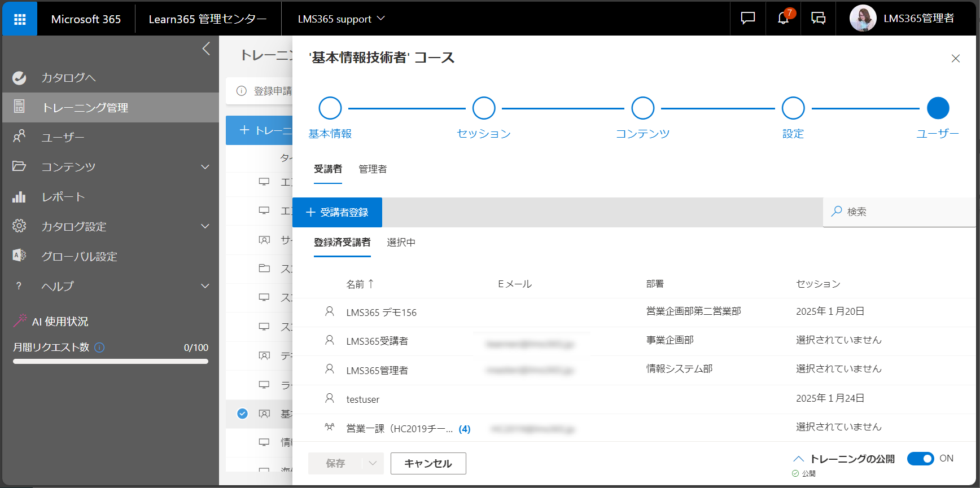Click the ヘルプ question mark icon
980x488 pixels.
(x=19, y=286)
